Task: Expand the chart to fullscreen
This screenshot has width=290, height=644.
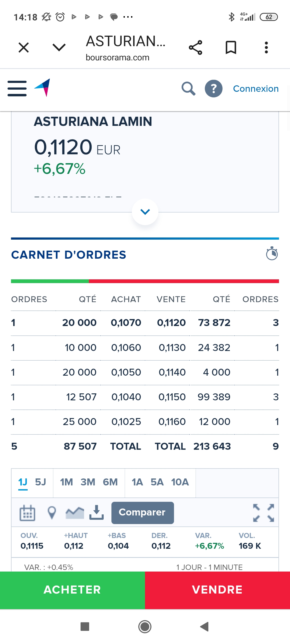Action: coord(264,513)
